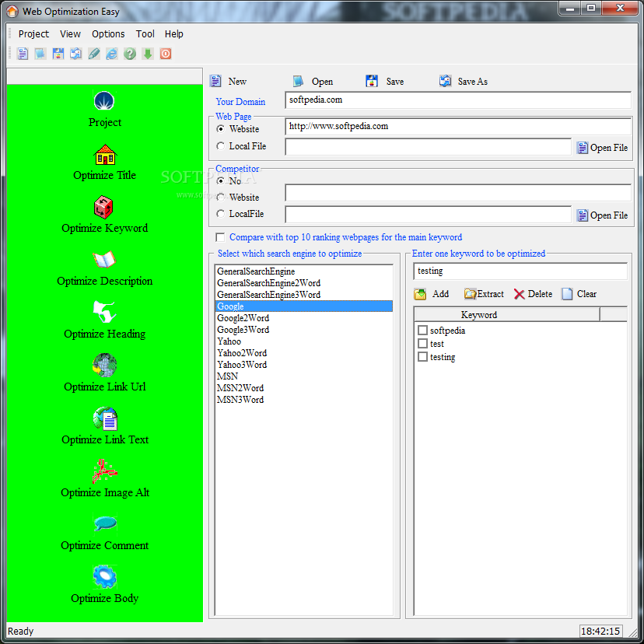Viewport: 644px width, 644px height.
Task: Click the Clear keywords page icon
Action: (567, 294)
